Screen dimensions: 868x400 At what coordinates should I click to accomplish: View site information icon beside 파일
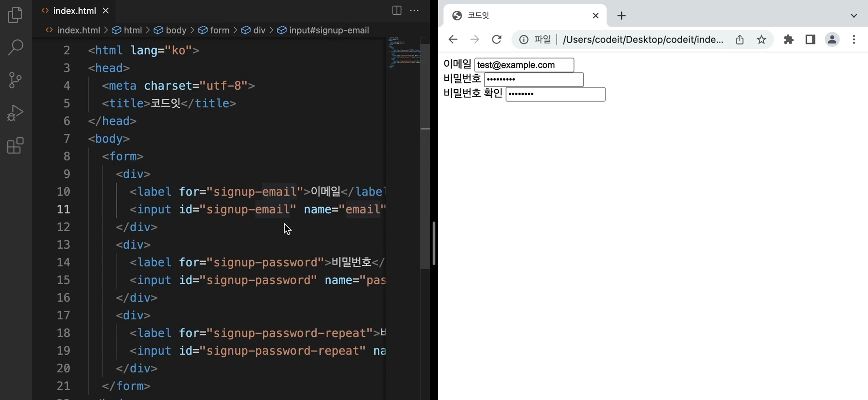[524, 40]
